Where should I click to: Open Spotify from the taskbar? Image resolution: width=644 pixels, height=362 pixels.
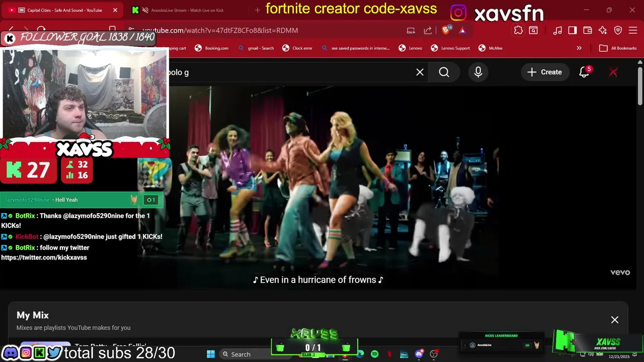point(374,354)
